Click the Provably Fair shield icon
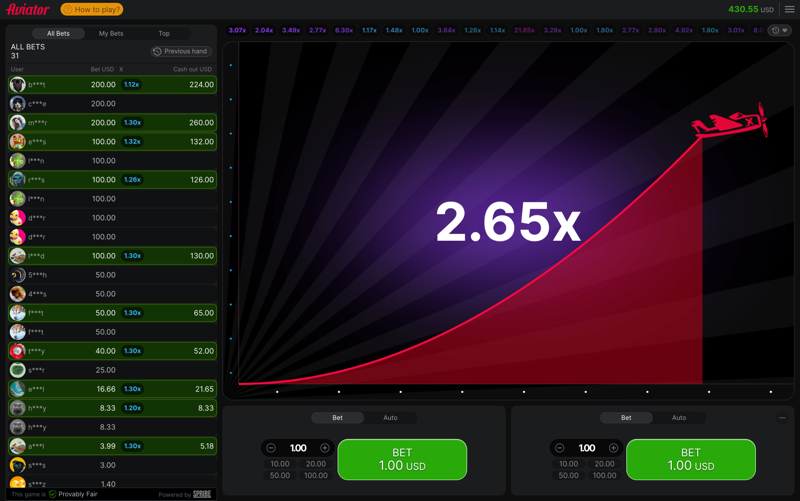Image resolution: width=800 pixels, height=501 pixels. point(53,494)
